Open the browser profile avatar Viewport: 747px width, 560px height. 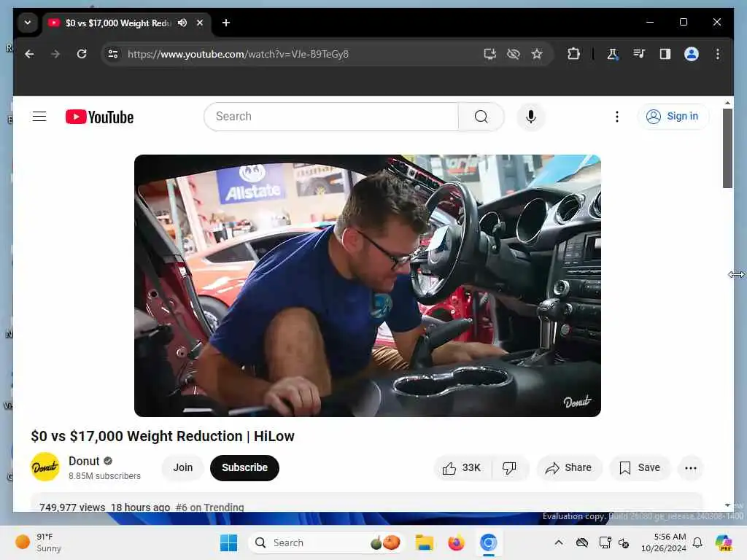(x=692, y=54)
